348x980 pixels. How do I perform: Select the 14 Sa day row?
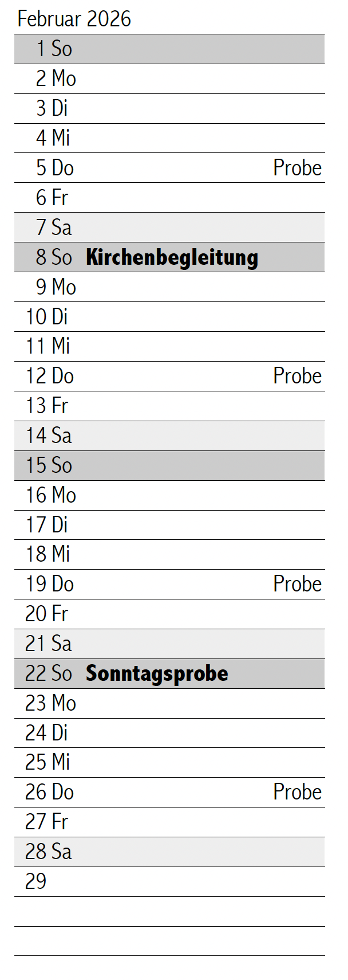coord(169,436)
